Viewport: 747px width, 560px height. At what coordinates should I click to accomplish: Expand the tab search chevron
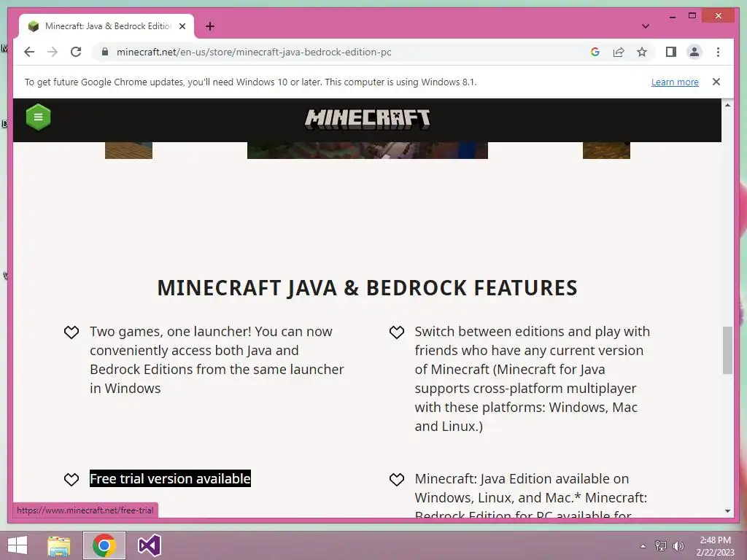click(x=646, y=26)
